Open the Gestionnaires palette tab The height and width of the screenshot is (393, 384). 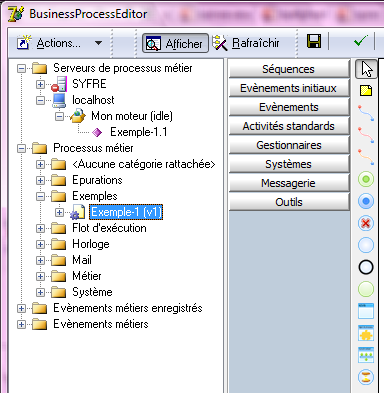[x=289, y=145]
